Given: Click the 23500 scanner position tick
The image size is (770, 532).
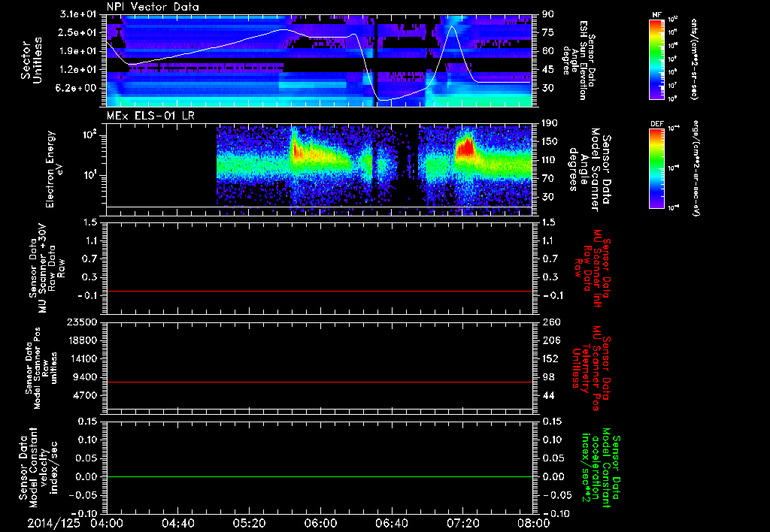Looking at the screenshot, I should click(x=83, y=322).
